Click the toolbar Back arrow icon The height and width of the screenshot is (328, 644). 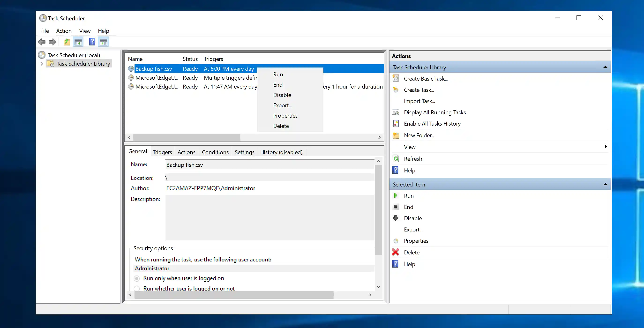click(x=42, y=42)
